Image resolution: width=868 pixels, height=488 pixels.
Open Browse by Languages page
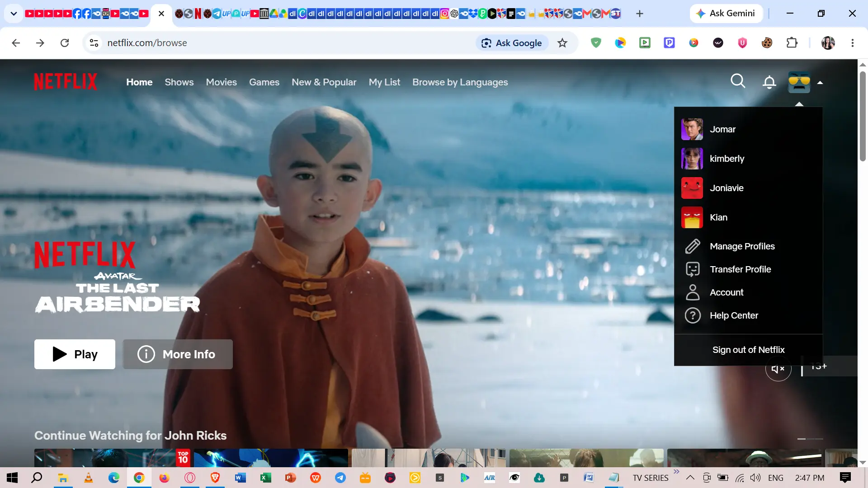[x=460, y=82]
